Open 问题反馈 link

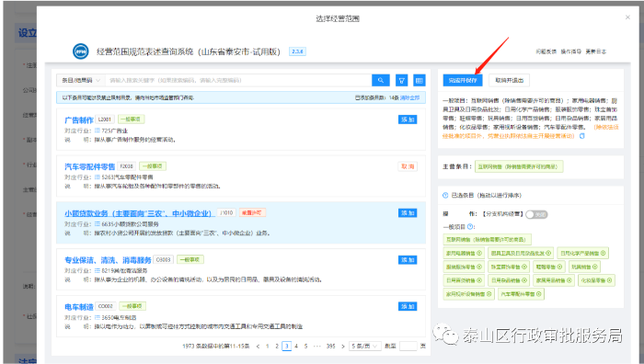pos(546,51)
